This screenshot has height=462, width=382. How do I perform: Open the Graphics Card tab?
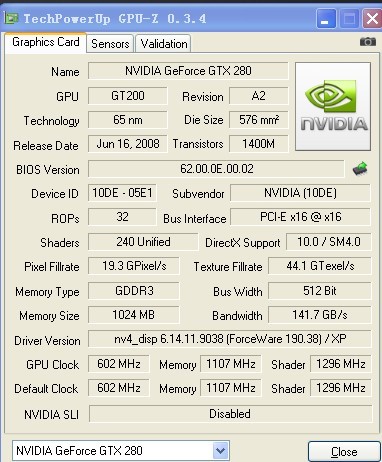pos(46,42)
